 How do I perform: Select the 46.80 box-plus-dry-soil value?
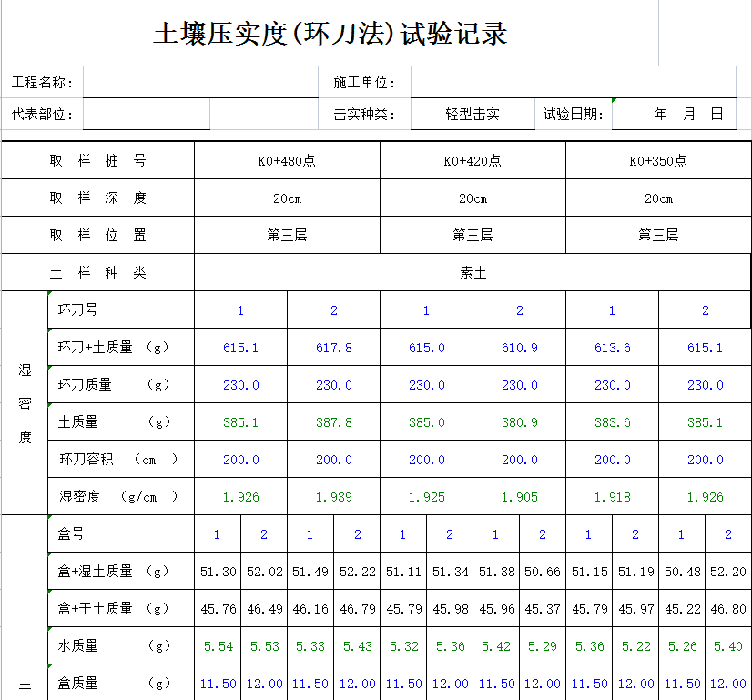tap(727, 609)
